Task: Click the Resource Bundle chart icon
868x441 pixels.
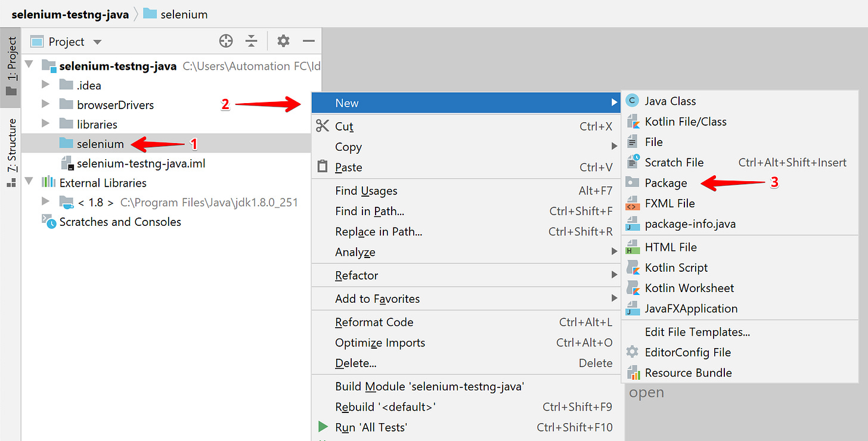Action: point(633,372)
